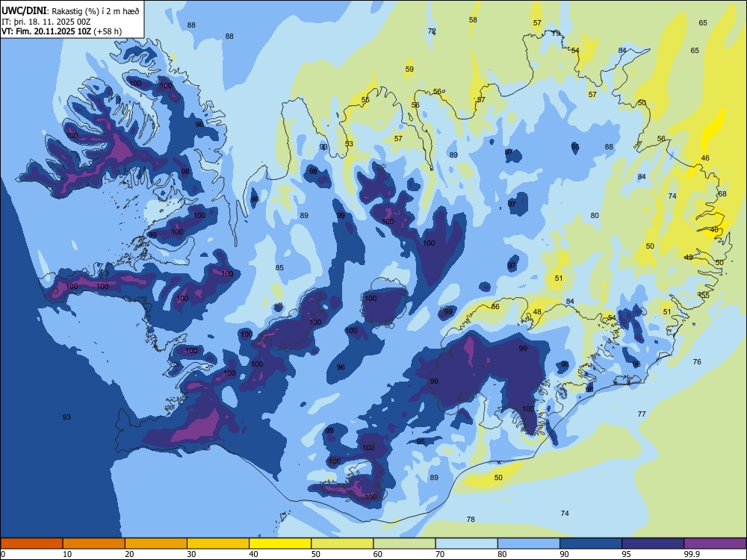
Task: Click the legend label 99.9
Action: click(692, 554)
